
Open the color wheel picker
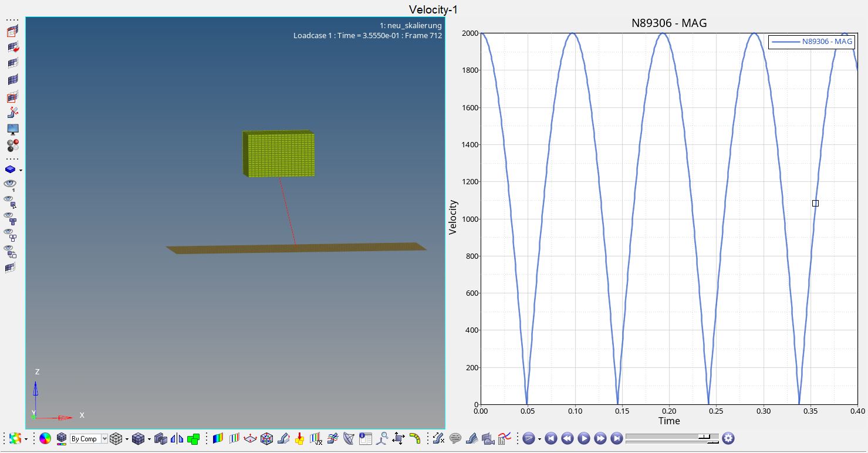coord(45,438)
